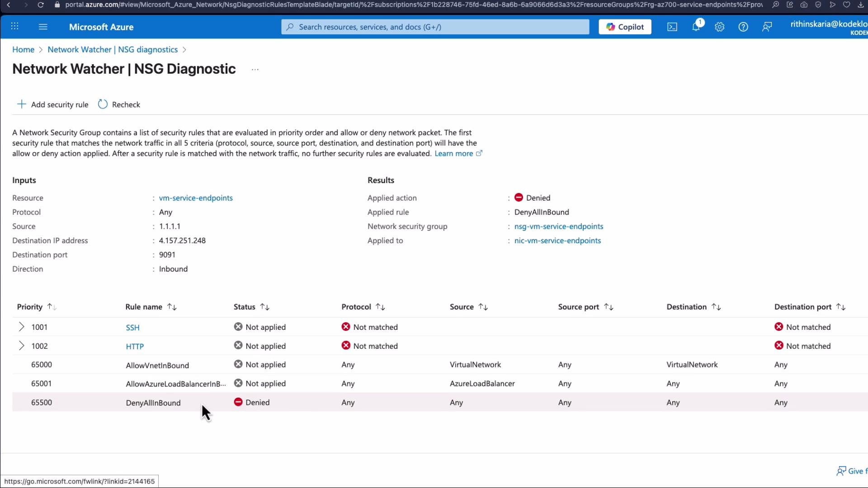This screenshot has width=868, height=488.
Task: Select the AllowVnetInBound rule name
Action: pyautogui.click(x=157, y=366)
